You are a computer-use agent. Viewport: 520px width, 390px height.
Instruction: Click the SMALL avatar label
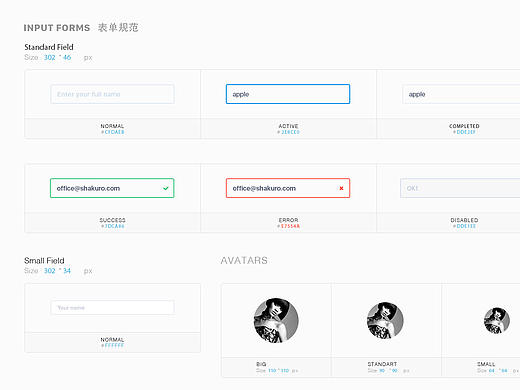[486, 364]
